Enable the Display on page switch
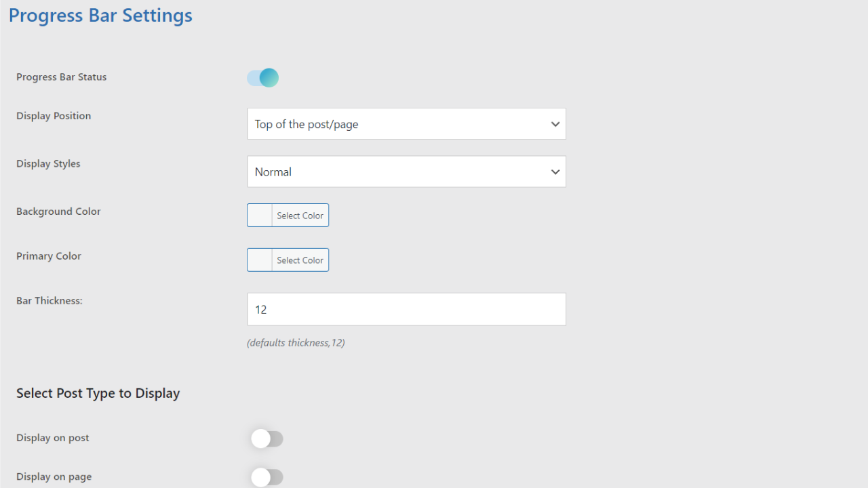The width and height of the screenshot is (868, 488). point(267,478)
